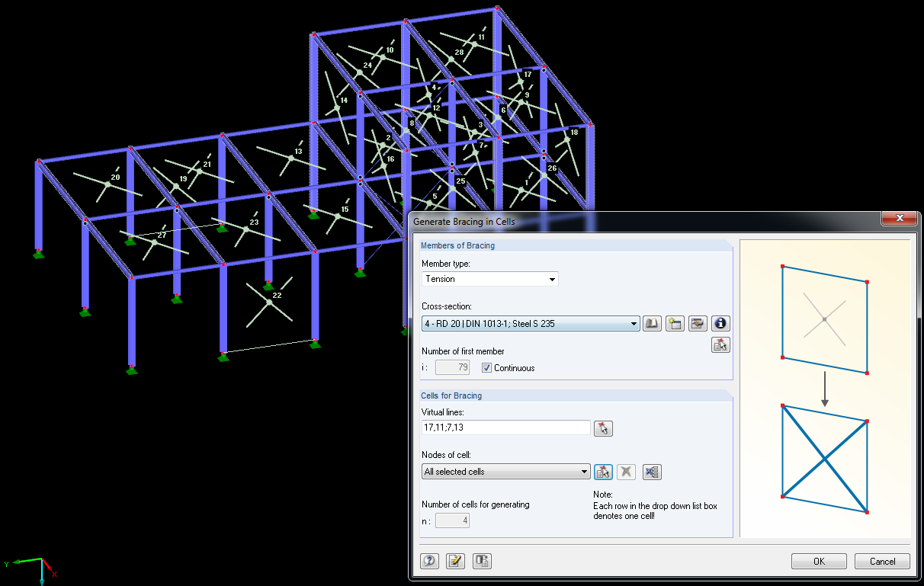This screenshot has width=924, height=586.
Task: Close the Generate Bracing in Cells dialog
Action: 899,219
